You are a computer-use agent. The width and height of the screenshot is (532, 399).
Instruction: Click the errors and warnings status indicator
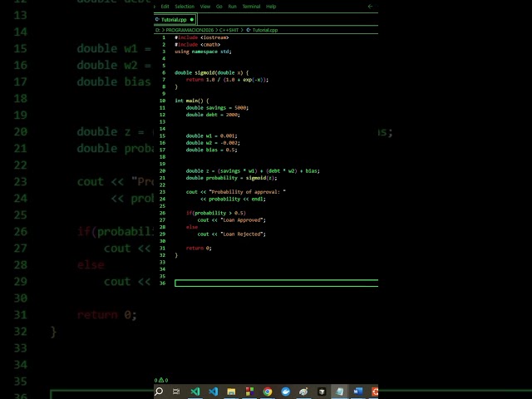click(x=161, y=381)
